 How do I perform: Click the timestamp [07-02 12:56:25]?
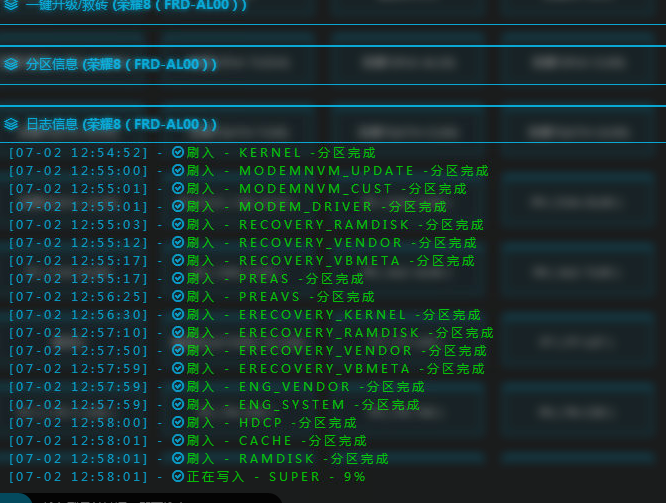tap(78, 297)
